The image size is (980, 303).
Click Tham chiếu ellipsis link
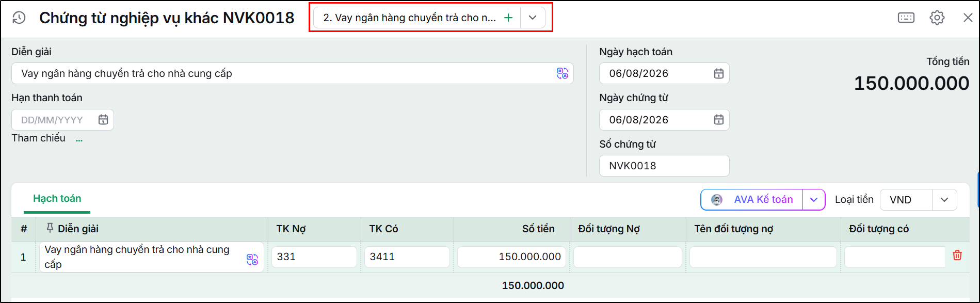click(79, 138)
